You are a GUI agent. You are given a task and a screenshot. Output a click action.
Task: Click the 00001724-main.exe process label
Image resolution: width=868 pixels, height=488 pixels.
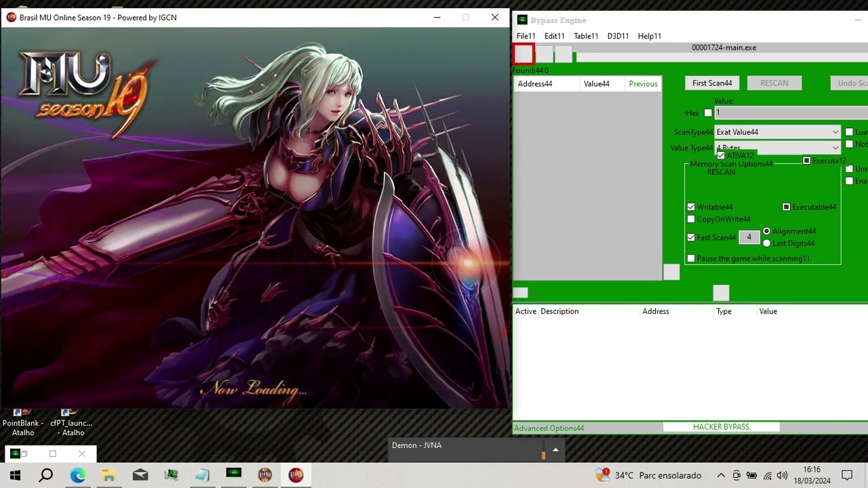(x=724, y=47)
